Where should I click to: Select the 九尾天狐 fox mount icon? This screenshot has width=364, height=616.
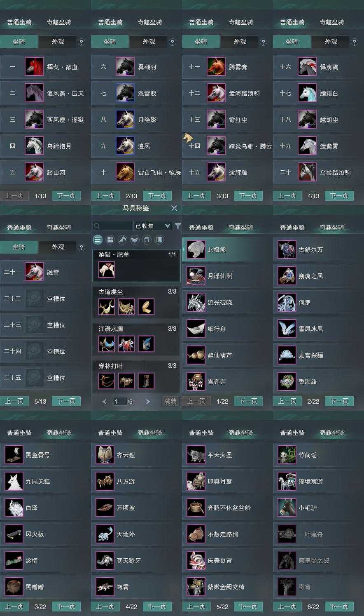tap(14, 481)
